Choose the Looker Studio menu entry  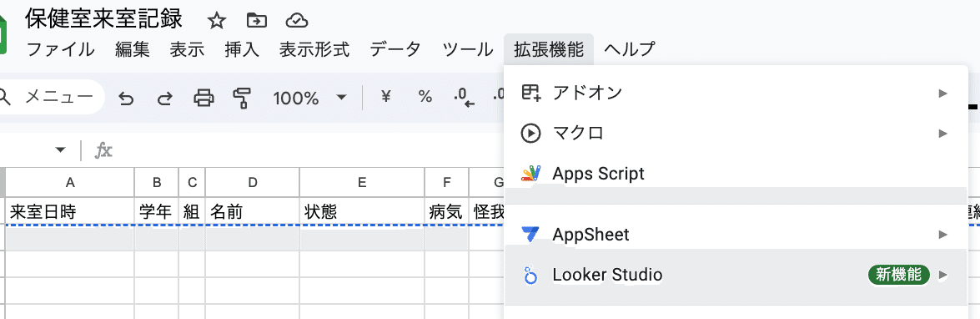click(x=735, y=275)
